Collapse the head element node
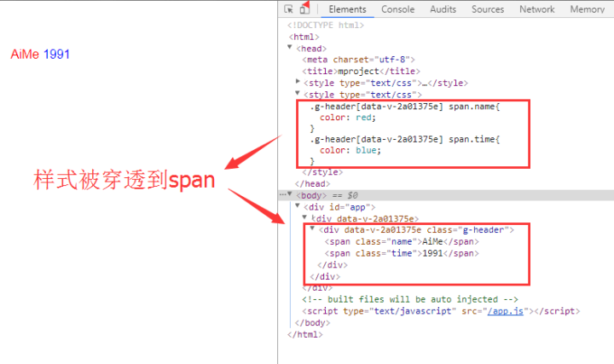This screenshot has width=614, height=364. pos(291,48)
